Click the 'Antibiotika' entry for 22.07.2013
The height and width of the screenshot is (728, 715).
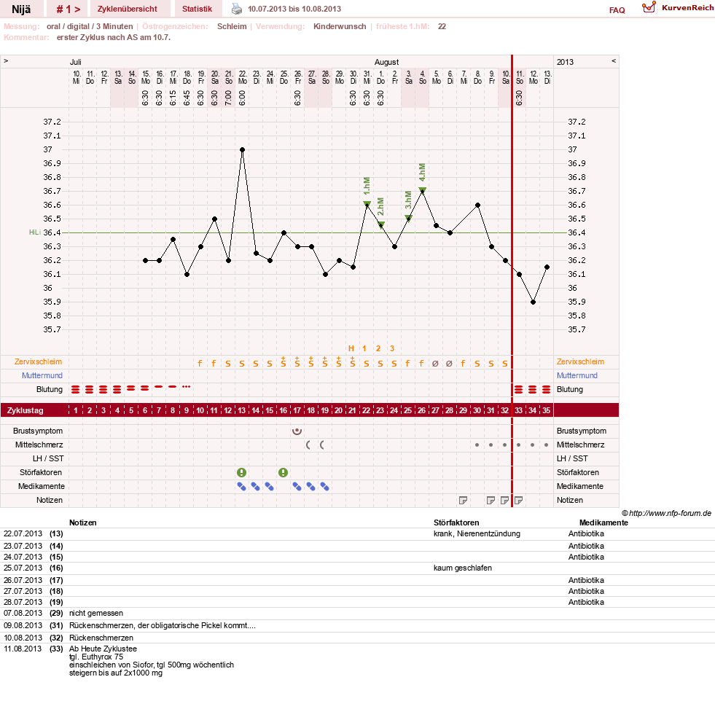[x=586, y=534]
